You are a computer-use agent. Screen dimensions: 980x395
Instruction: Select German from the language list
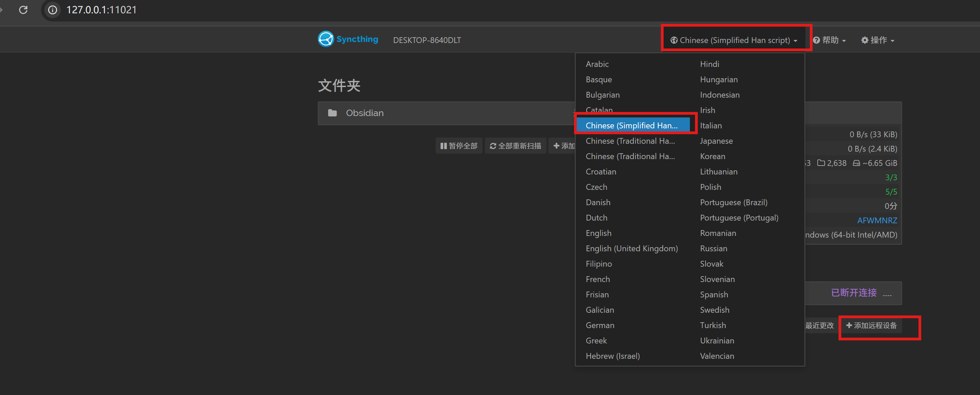pos(600,325)
